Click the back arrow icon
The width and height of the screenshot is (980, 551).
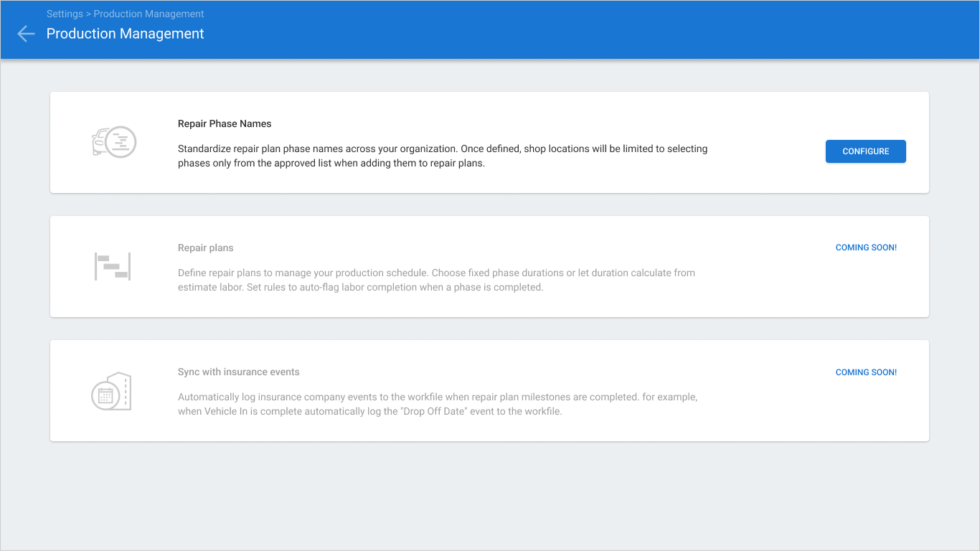(26, 34)
